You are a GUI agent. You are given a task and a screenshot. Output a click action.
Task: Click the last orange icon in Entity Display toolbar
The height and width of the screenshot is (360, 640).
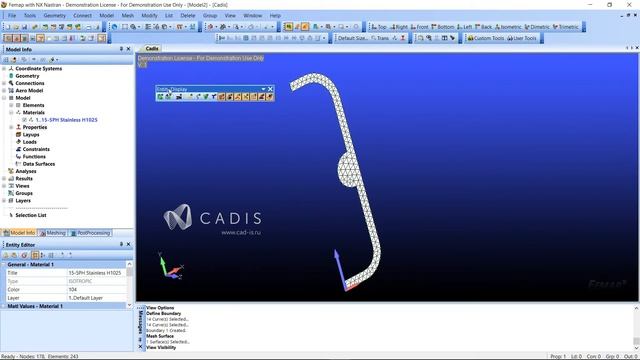(x=269, y=97)
